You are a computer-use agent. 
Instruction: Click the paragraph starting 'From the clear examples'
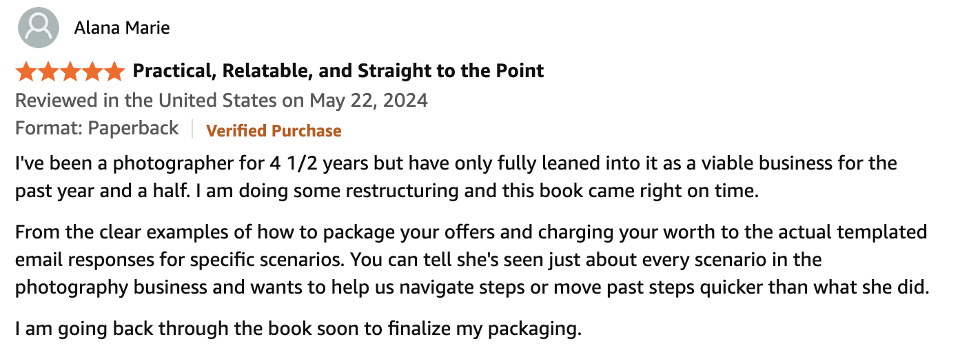tap(472, 260)
